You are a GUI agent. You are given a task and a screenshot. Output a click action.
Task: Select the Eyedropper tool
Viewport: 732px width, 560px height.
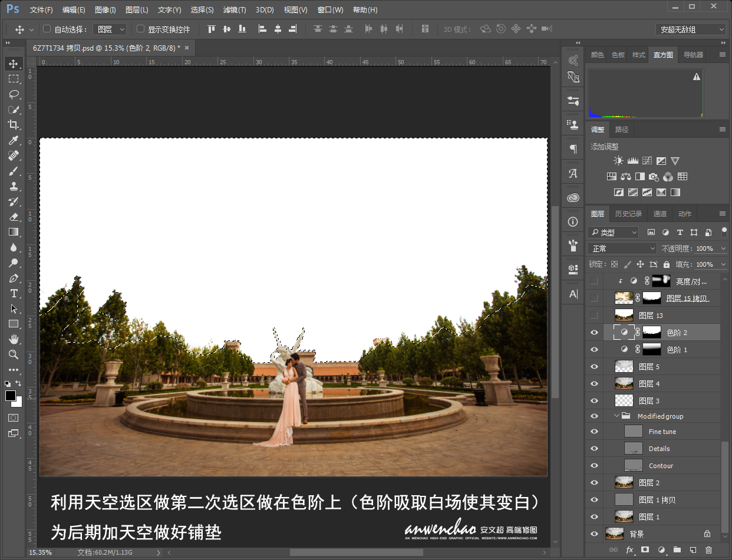click(14, 140)
